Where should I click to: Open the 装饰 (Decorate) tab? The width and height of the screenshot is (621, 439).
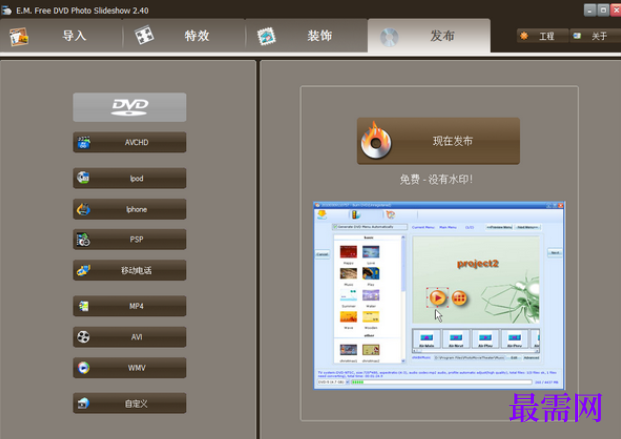307,36
